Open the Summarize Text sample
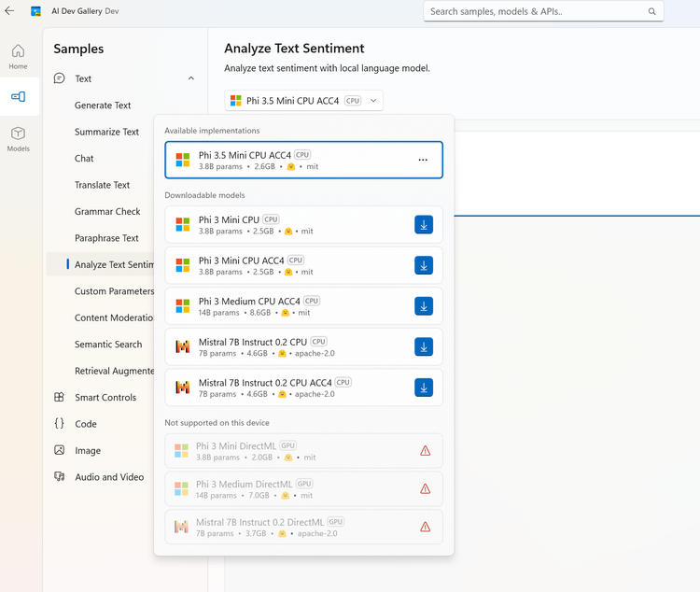This screenshot has width=700, height=592. (106, 132)
